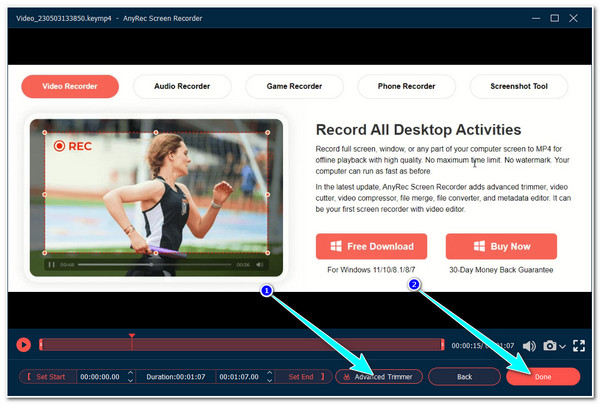Select the Video Recorder tab
Image resolution: width=600 pixels, height=404 pixels.
(70, 86)
